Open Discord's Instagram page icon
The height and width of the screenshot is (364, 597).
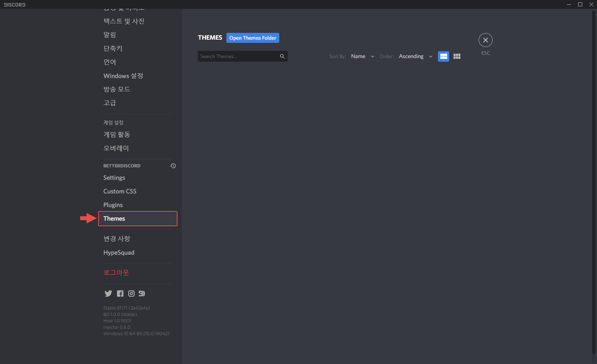click(x=131, y=294)
